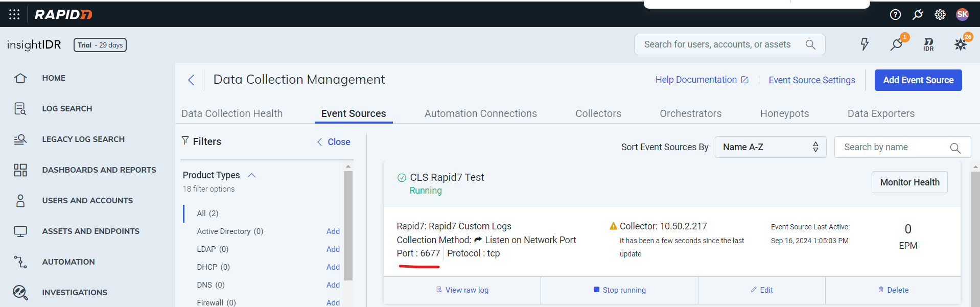Click green running status check icon
This screenshot has height=307, width=980.
tap(402, 178)
